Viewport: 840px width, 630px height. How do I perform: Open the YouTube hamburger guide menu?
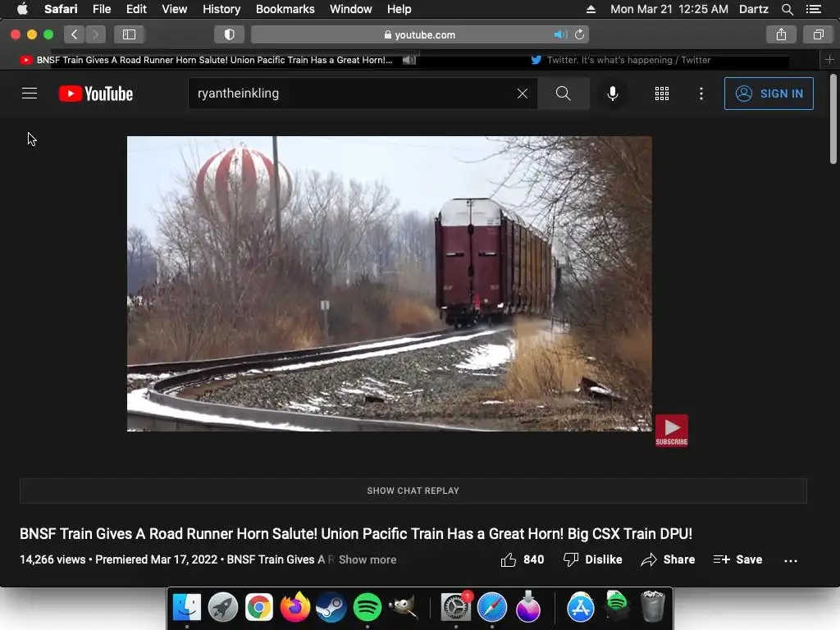coord(30,94)
